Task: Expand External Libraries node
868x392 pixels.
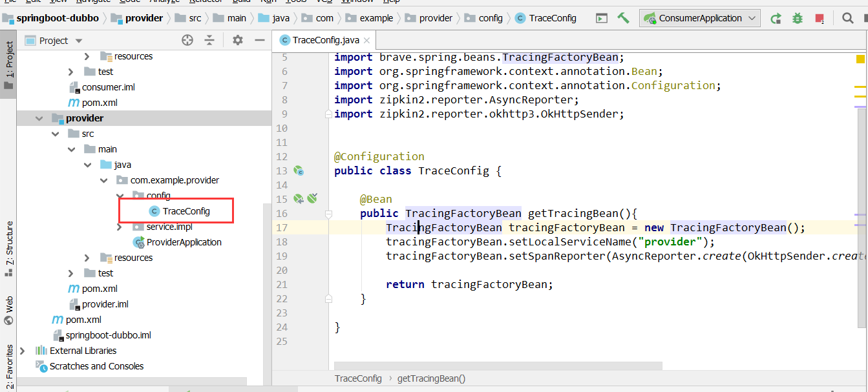Action: pyautogui.click(x=23, y=351)
